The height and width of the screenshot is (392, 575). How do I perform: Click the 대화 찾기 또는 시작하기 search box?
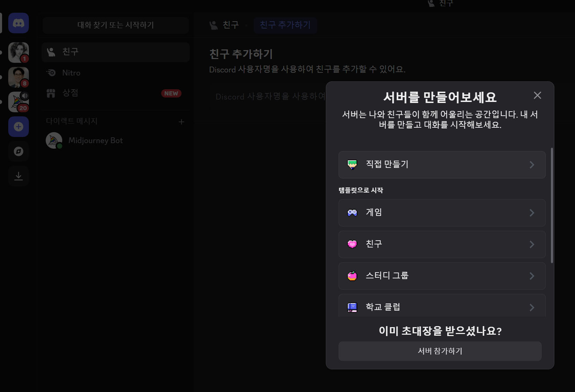coord(115,25)
